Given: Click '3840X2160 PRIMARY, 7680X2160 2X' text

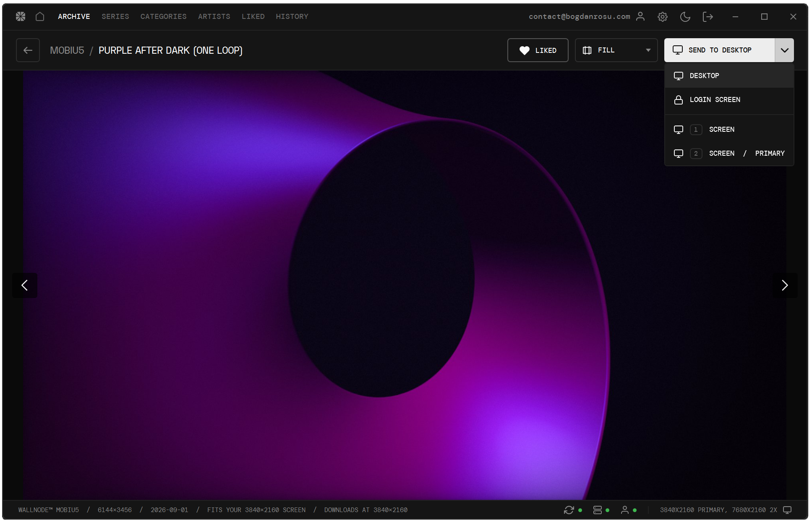Looking at the screenshot, I should 718,510.
